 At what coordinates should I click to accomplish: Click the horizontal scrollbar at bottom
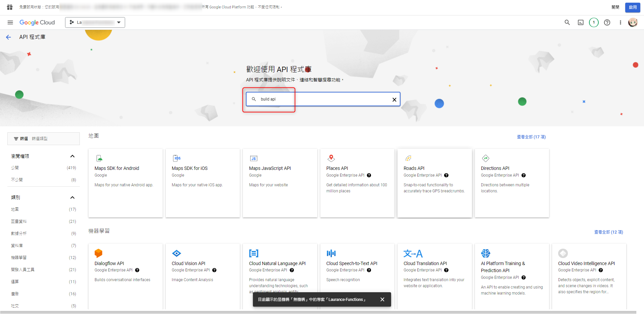coord(318,312)
